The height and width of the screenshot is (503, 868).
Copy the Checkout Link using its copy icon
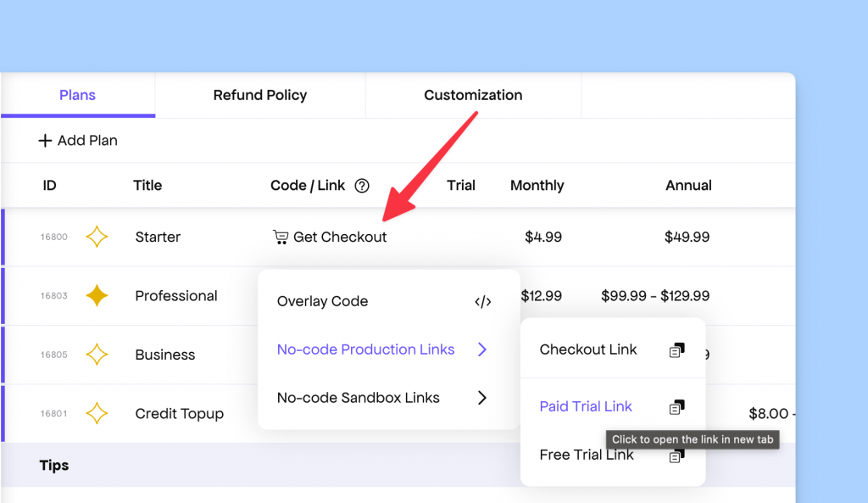[x=676, y=349]
